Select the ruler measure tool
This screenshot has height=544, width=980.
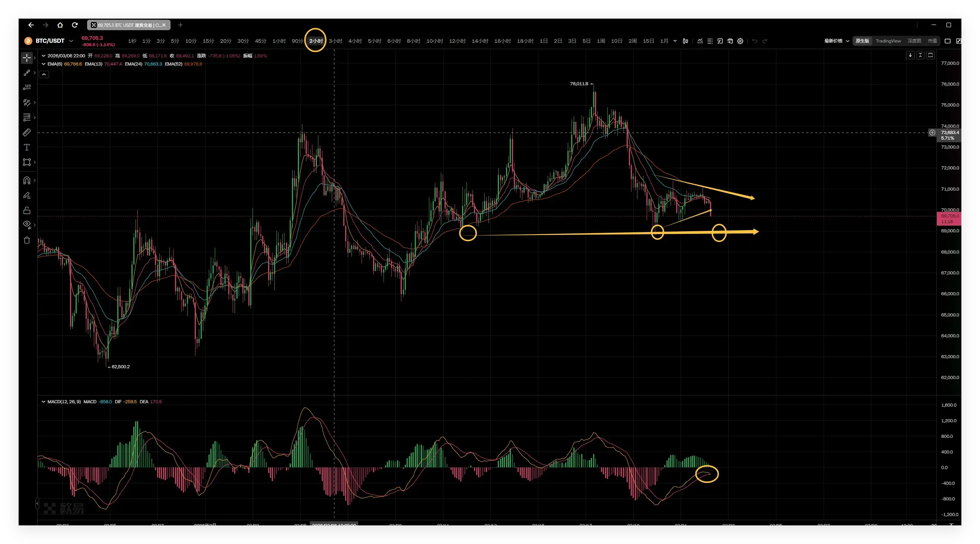(27, 133)
